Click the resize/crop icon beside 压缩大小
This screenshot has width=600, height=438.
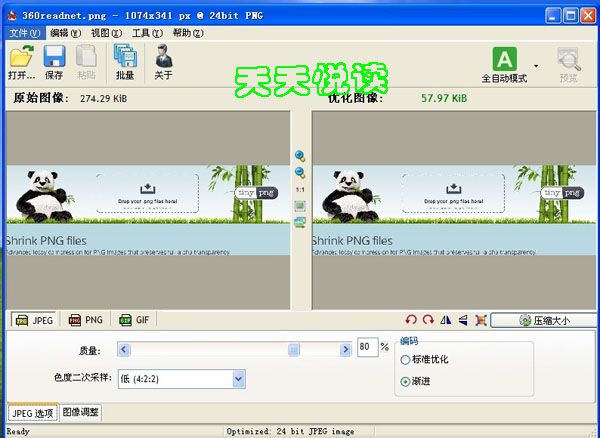click(481, 320)
